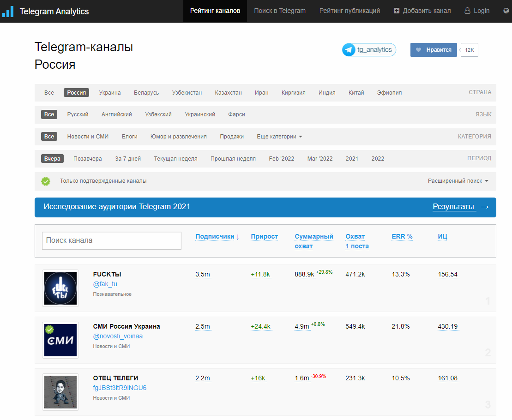This screenshot has height=420, width=512.
Task: Select the Вчера period
Action: [x=52, y=159]
